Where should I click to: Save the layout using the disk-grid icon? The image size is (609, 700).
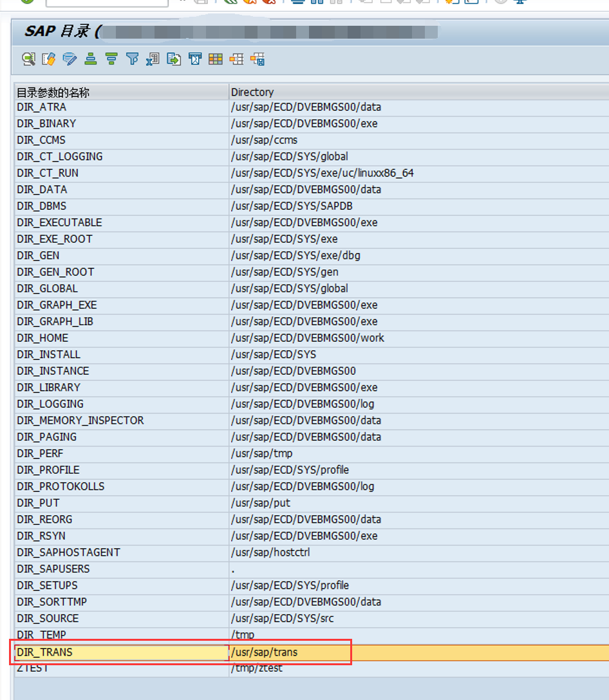pyautogui.click(x=257, y=59)
